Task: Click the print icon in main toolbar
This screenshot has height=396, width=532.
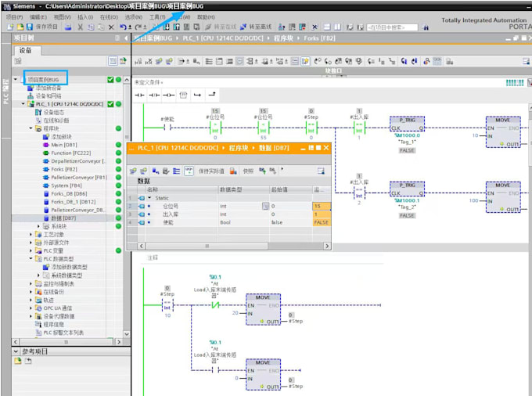Action: click(68, 27)
